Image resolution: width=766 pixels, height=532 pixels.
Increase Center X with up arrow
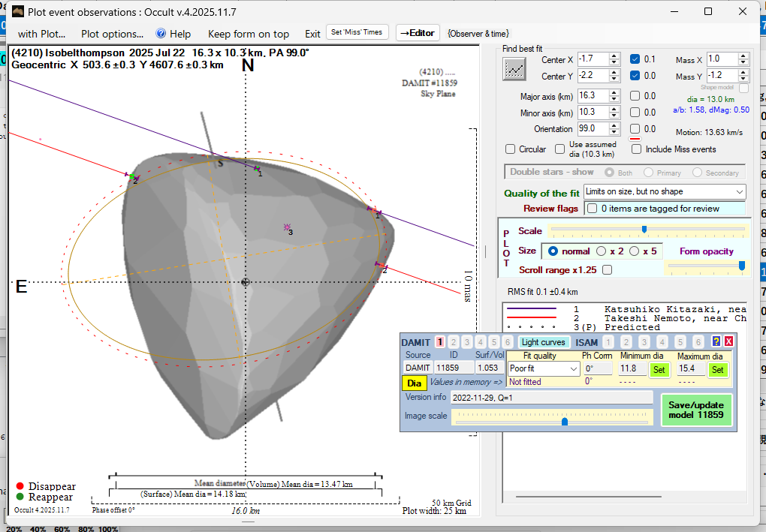click(x=614, y=56)
